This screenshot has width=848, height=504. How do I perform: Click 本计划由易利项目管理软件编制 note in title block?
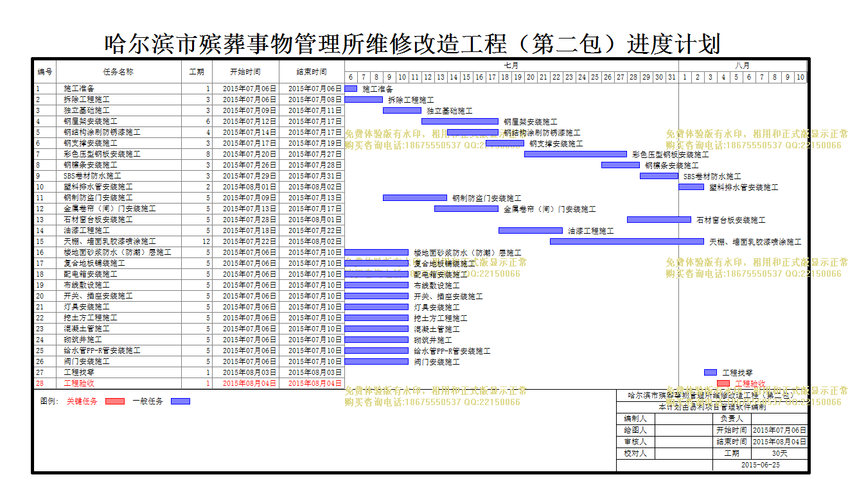pos(712,407)
